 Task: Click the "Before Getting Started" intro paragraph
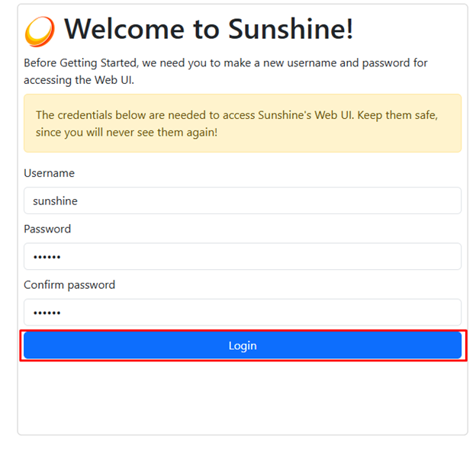tap(226, 72)
